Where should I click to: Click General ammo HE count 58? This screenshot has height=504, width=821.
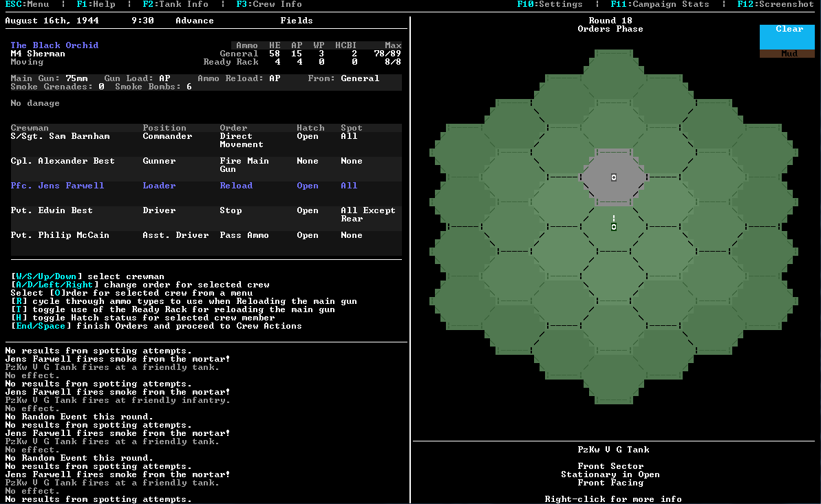pyautogui.click(x=275, y=54)
